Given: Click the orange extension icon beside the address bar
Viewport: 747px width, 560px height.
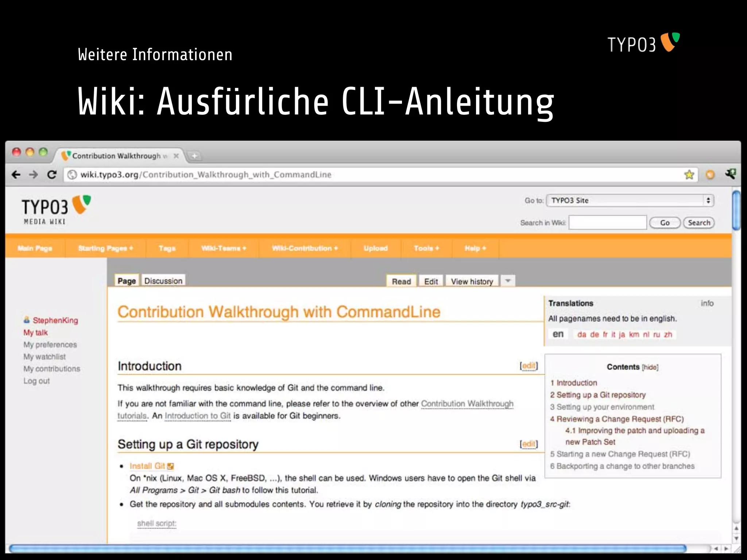Looking at the screenshot, I should point(710,175).
